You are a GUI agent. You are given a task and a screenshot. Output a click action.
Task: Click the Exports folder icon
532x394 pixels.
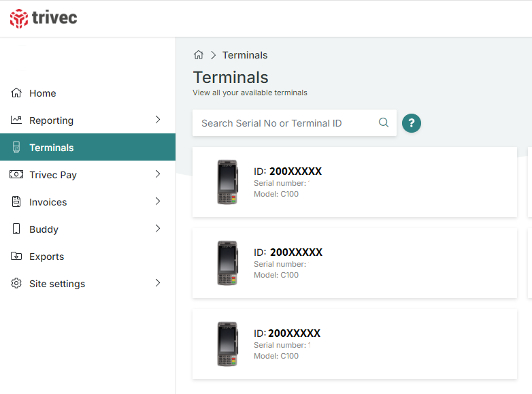point(16,256)
